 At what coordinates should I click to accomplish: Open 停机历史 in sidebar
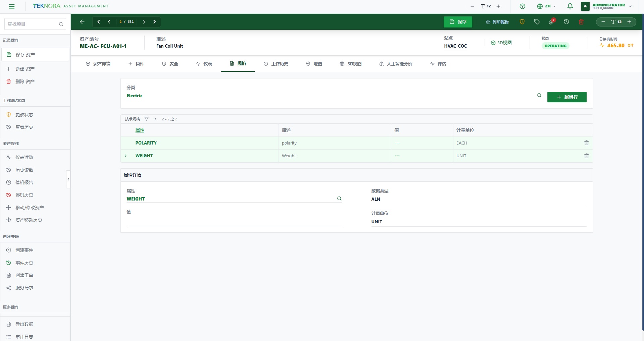point(35,195)
